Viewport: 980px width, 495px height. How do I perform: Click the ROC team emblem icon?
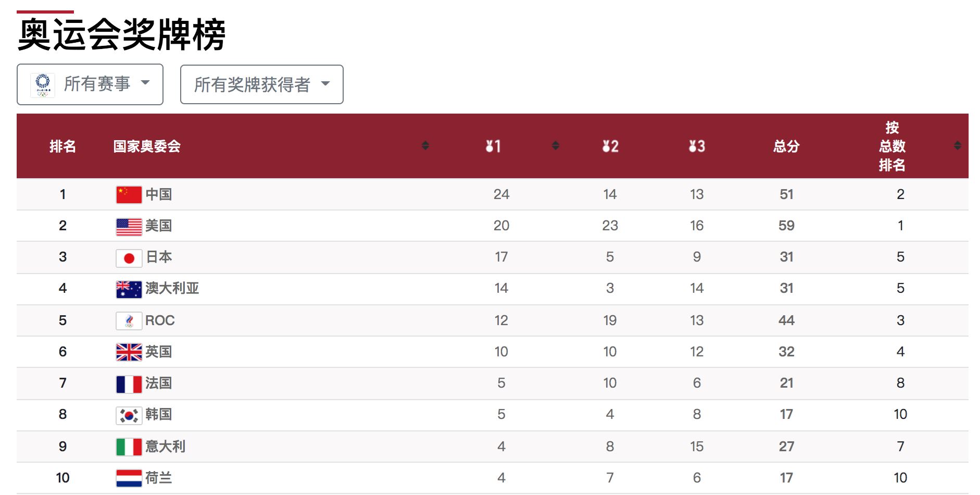[129, 321]
